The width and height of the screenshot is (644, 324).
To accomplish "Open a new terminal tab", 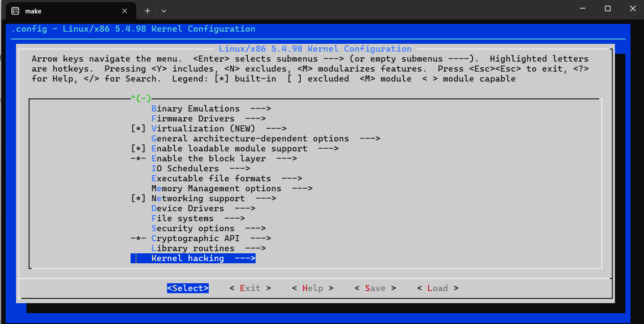I will pos(148,11).
